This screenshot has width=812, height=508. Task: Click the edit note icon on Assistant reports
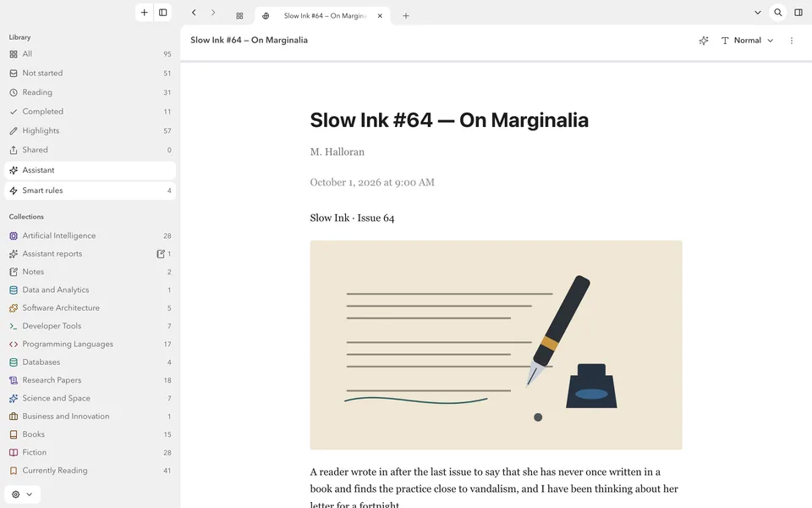click(x=161, y=253)
